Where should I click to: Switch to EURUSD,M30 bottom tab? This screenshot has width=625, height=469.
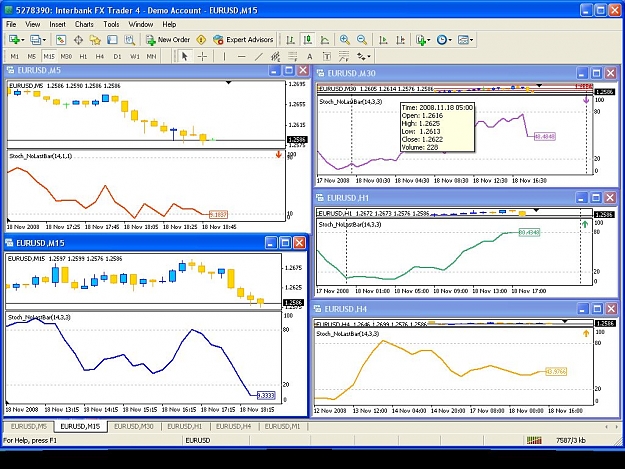(x=134, y=426)
